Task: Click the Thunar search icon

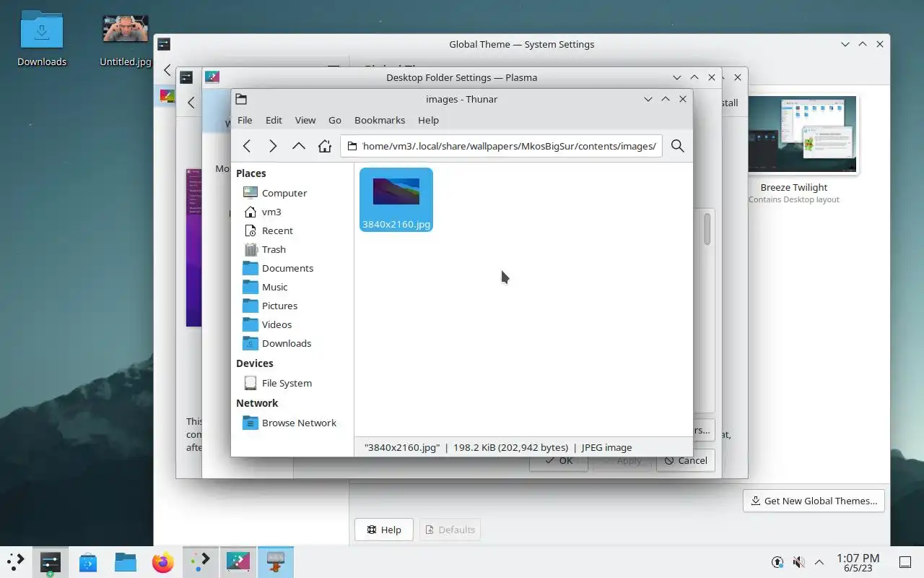Action: (677, 146)
